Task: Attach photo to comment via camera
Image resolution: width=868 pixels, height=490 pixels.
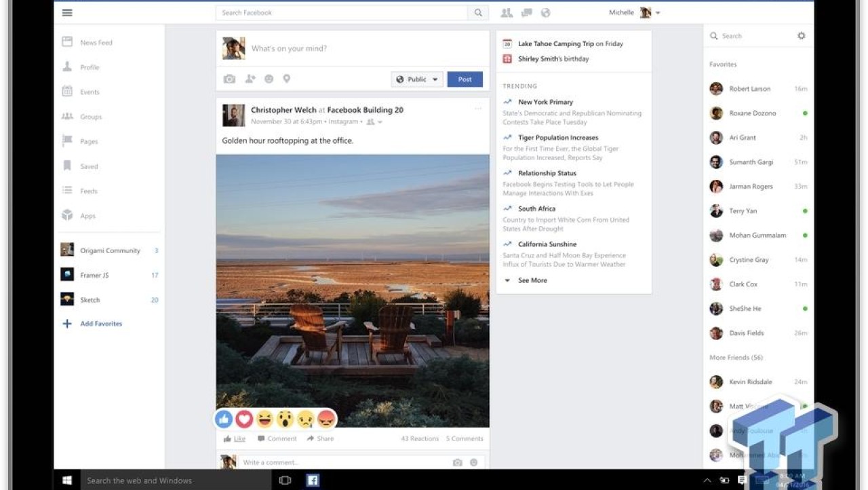Action: pos(458,463)
